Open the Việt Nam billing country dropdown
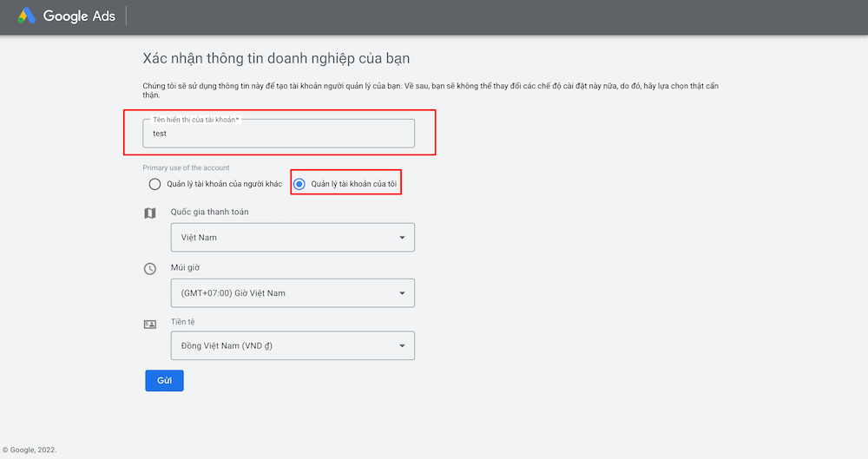 (293, 237)
